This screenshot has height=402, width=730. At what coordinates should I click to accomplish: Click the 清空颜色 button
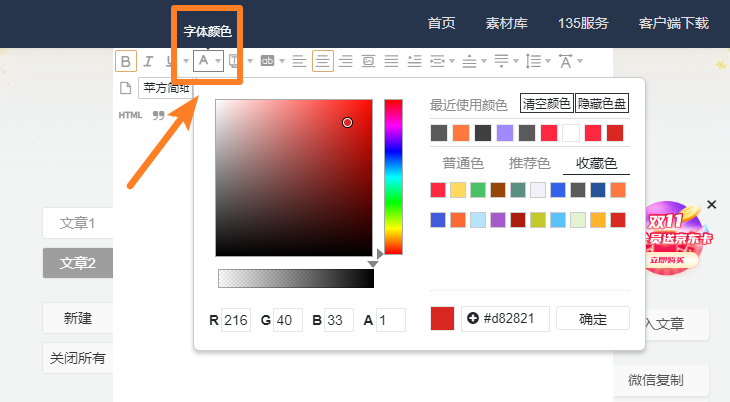pyautogui.click(x=547, y=103)
